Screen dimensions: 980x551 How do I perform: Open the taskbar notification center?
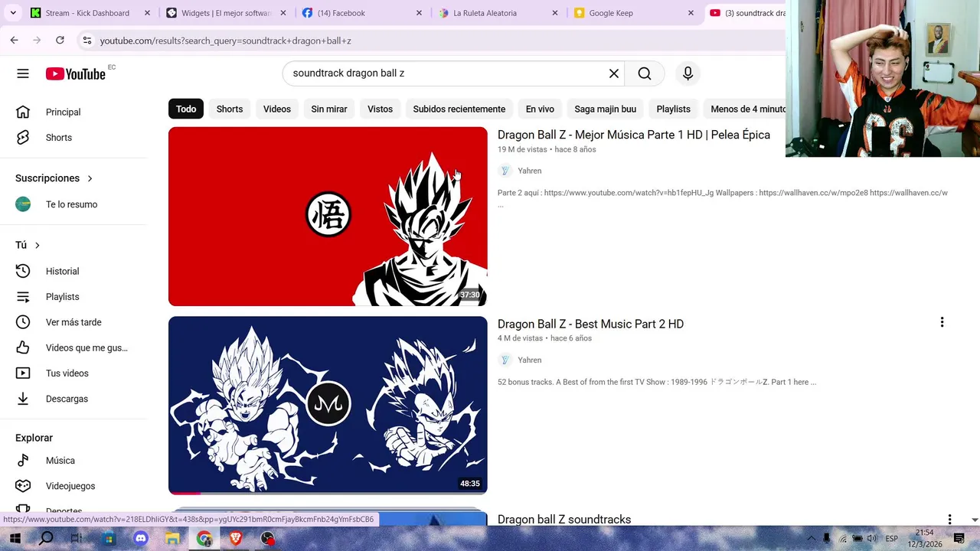coord(959,539)
